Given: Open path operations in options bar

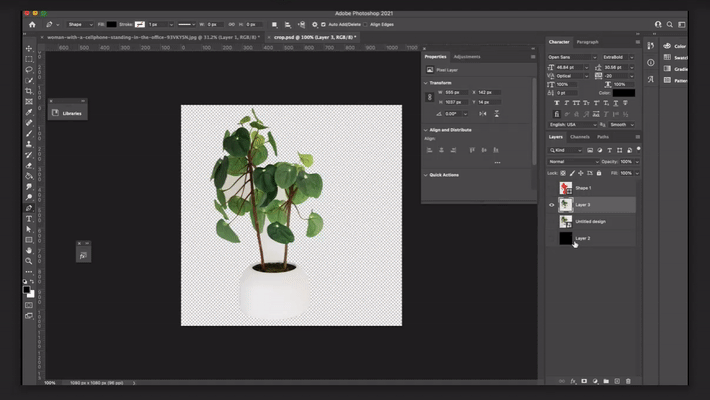Looking at the screenshot, I should (x=274, y=24).
